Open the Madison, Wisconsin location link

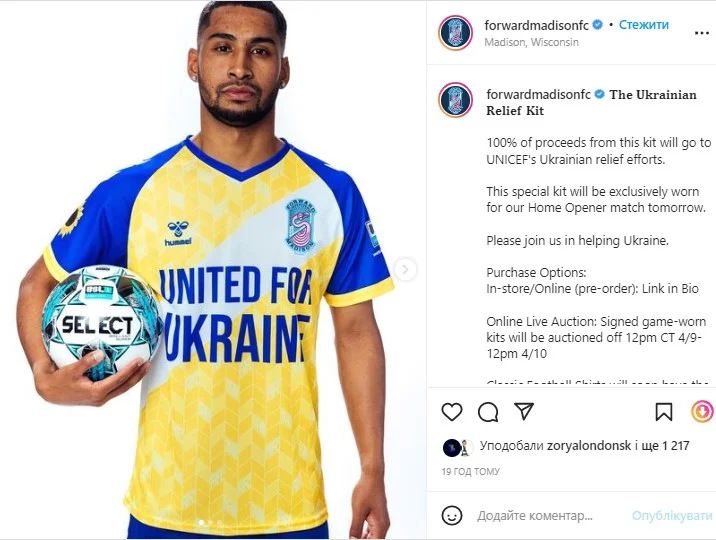coord(532,42)
